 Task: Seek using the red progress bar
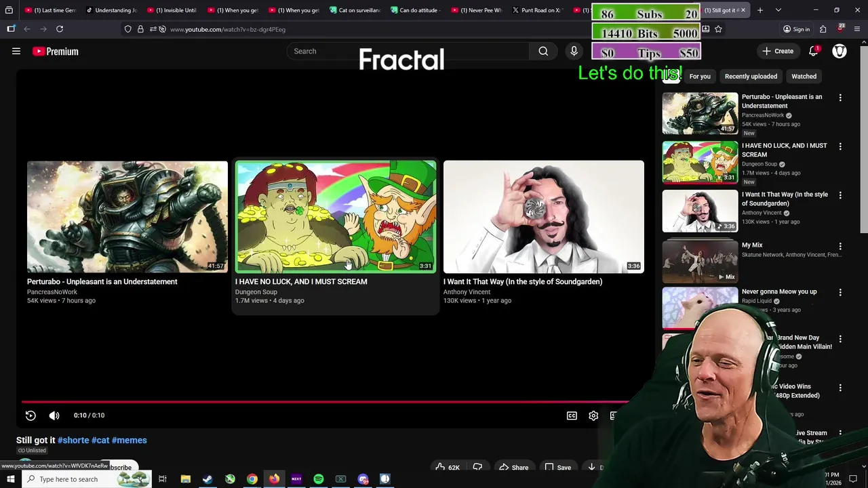point(325,402)
